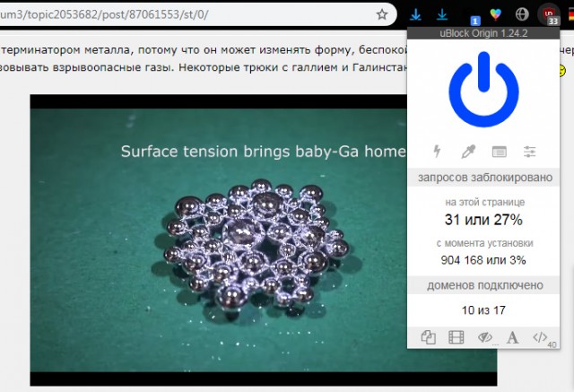The image size is (574, 392).
Task: Toggle block remote fonts A icon
Action: point(512,337)
